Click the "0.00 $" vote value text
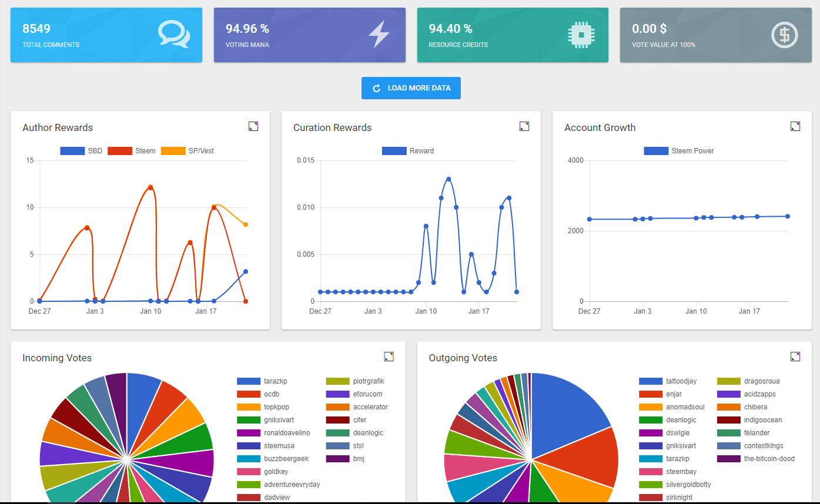 pos(650,29)
